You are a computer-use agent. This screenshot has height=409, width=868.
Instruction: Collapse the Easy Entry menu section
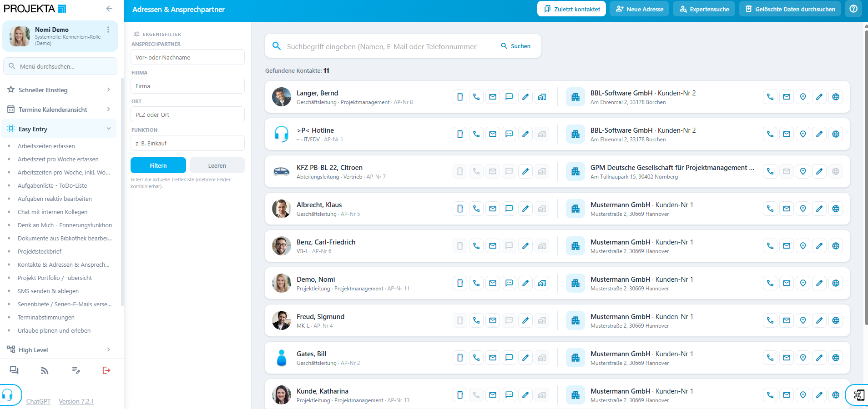59,129
